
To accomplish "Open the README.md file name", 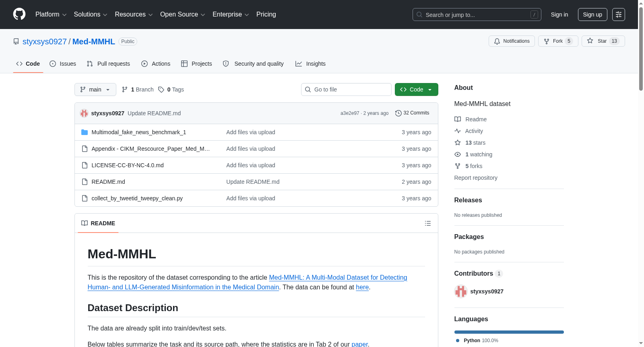I will tap(108, 182).
